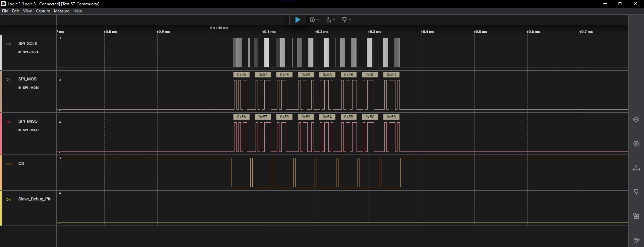Open the View menu

pos(27,11)
